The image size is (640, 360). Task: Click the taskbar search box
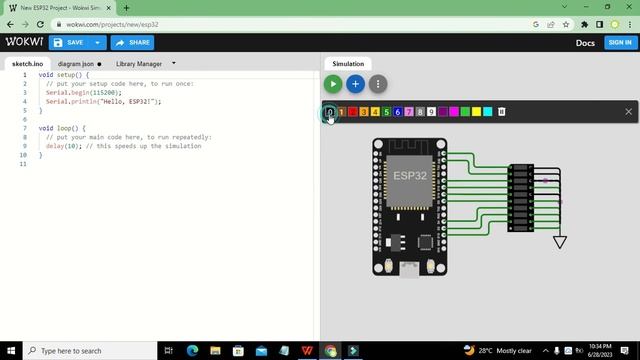pos(90,351)
